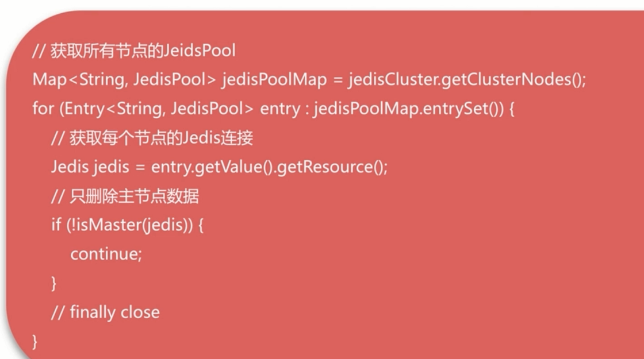
Task: Click the getResource() method call
Action: coord(332,167)
